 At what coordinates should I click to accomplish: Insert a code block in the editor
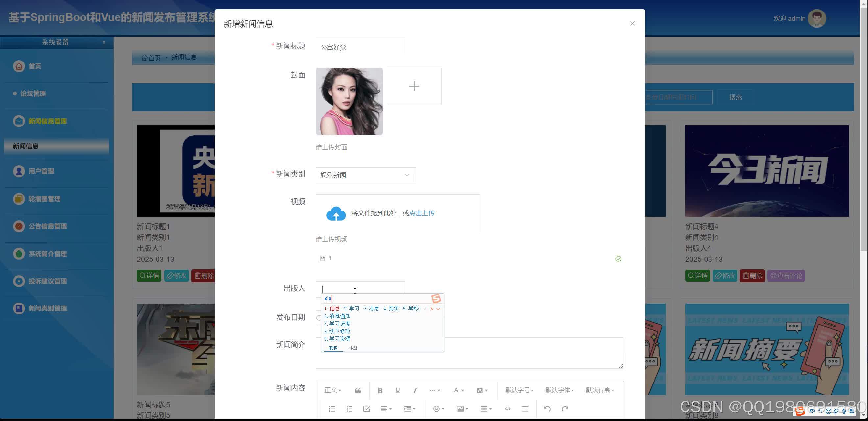[x=508, y=409]
